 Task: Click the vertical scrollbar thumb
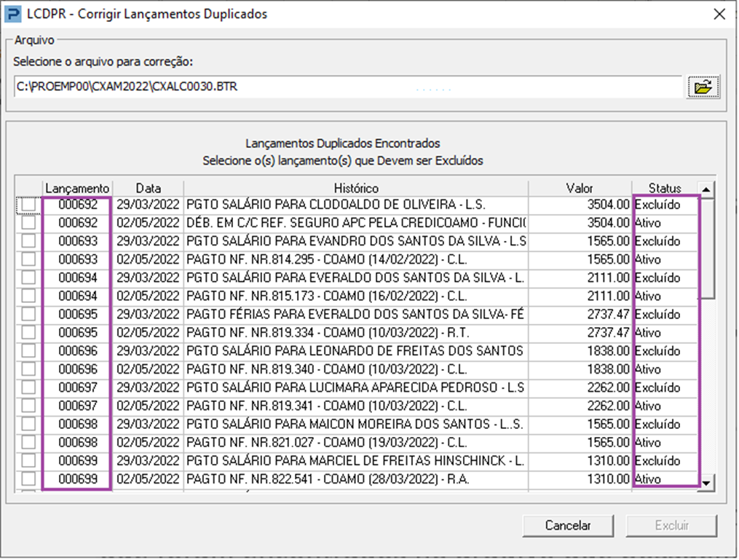click(x=708, y=248)
